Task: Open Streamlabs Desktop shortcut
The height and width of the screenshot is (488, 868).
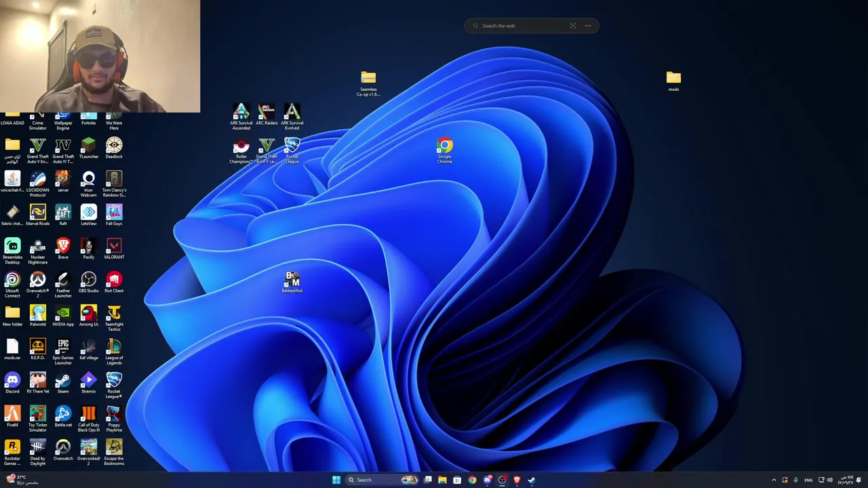Action: pyautogui.click(x=12, y=251)
